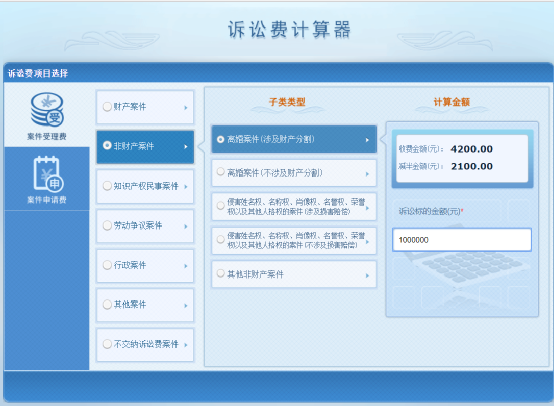Screen dimensions: 554x407
Task: Expand the 行政案件 arrow
Action: 186,266
